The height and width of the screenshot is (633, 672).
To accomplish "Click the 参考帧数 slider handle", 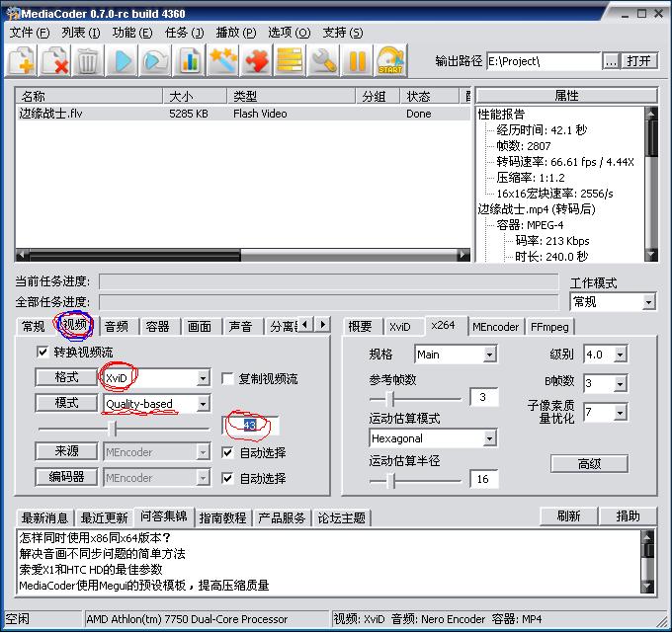I will tap(390, 399).
